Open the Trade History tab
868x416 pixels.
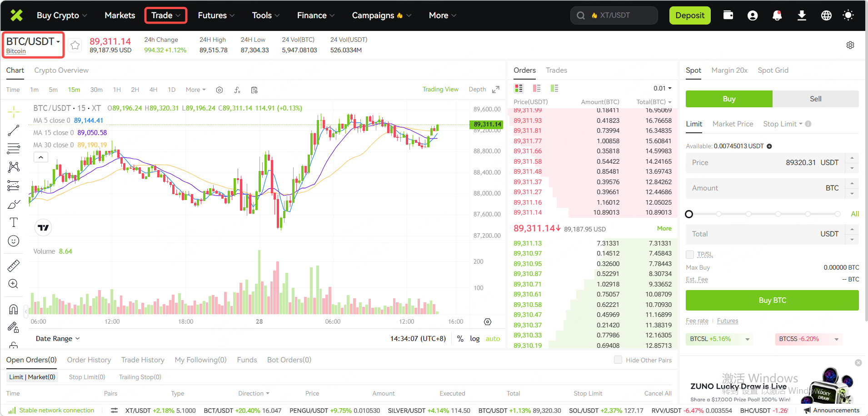coord(143,360)
